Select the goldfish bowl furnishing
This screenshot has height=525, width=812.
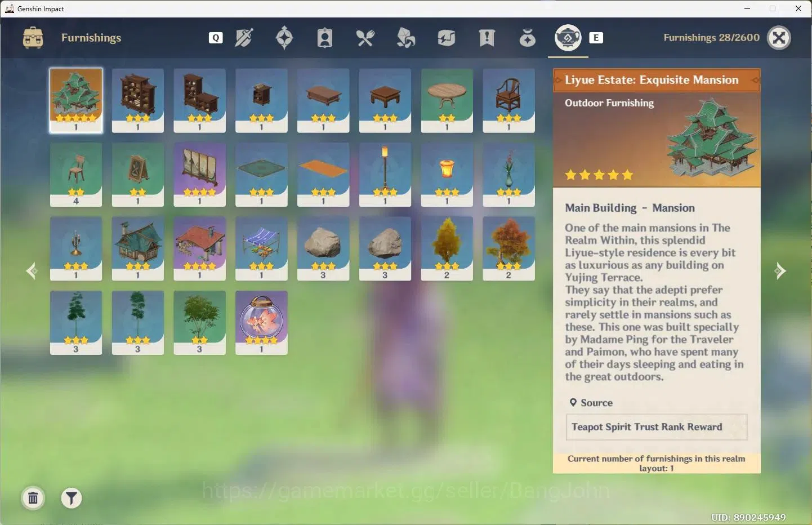(261, 323)
